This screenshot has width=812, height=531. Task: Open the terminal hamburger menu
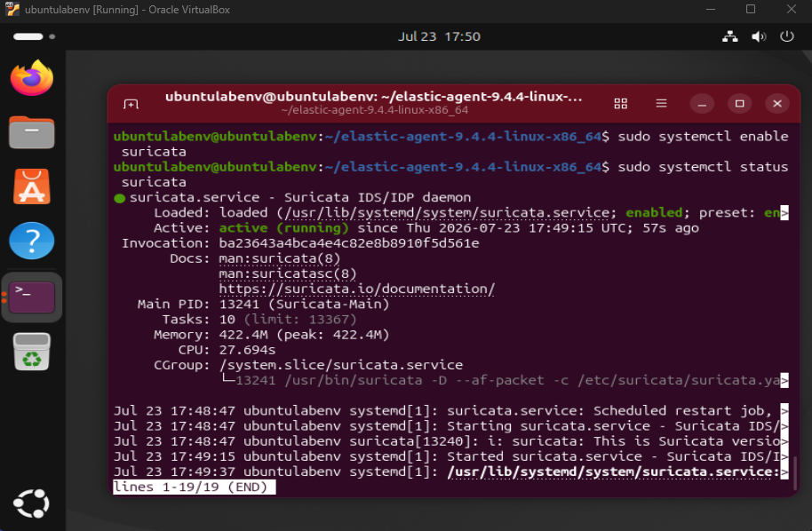pos(661,104)
